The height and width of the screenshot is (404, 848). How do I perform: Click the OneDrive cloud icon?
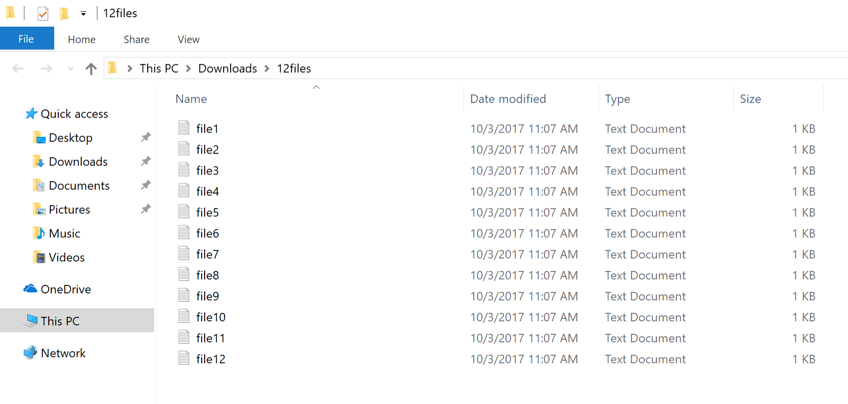click(30, 289)
